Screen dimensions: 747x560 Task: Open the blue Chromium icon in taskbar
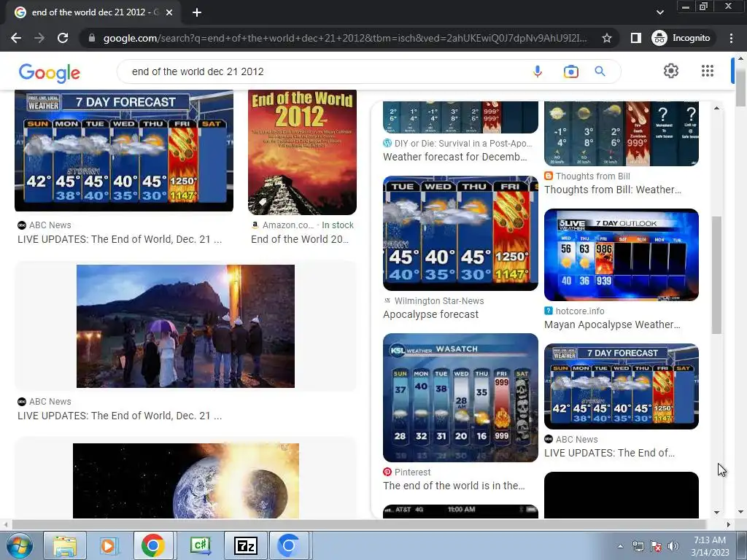(x=289, y=545)
